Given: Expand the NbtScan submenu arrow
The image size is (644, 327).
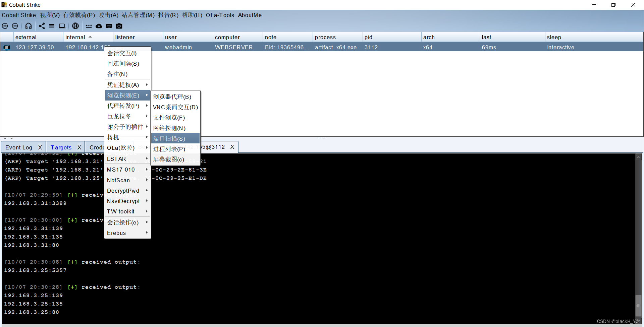Looking at the screenshot, I should [x=147, y=180].
